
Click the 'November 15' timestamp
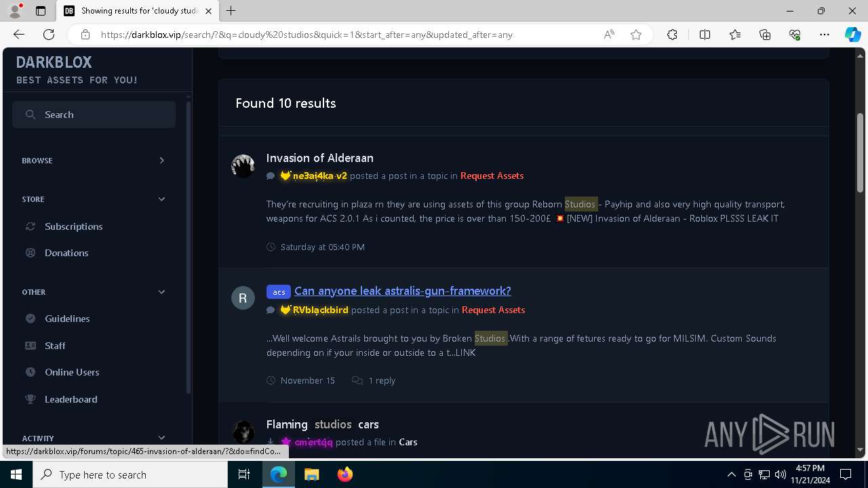308,380
